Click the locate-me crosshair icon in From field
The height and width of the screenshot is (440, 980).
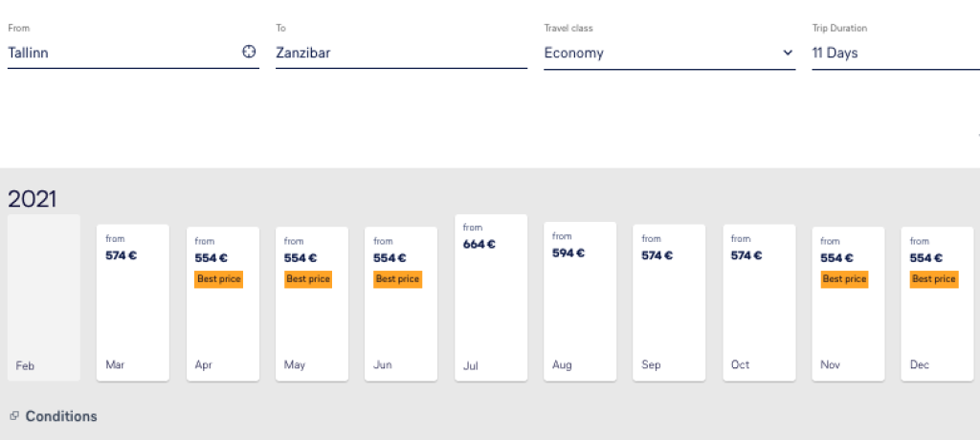pyautogui.click(x=249, y=53)
